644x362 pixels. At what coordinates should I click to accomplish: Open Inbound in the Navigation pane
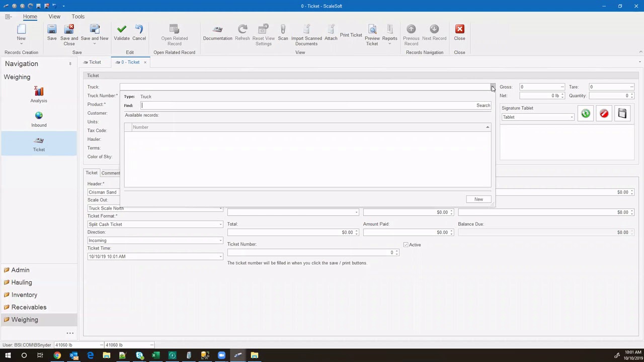pos(39,119)
